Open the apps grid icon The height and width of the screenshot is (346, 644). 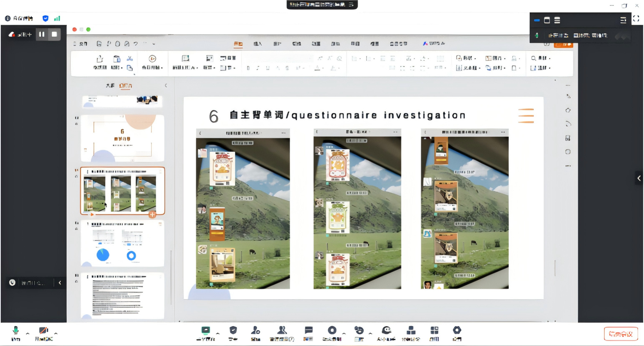click(x=434, y=331)
